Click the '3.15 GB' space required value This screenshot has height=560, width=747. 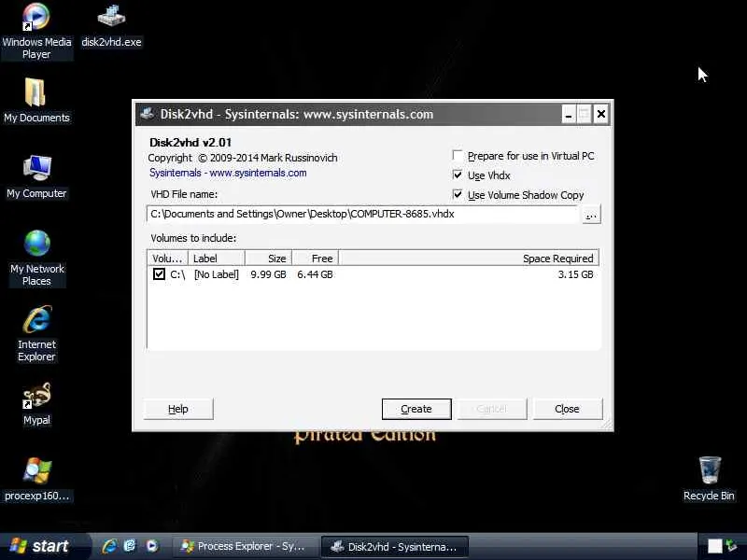click(575, 274)
